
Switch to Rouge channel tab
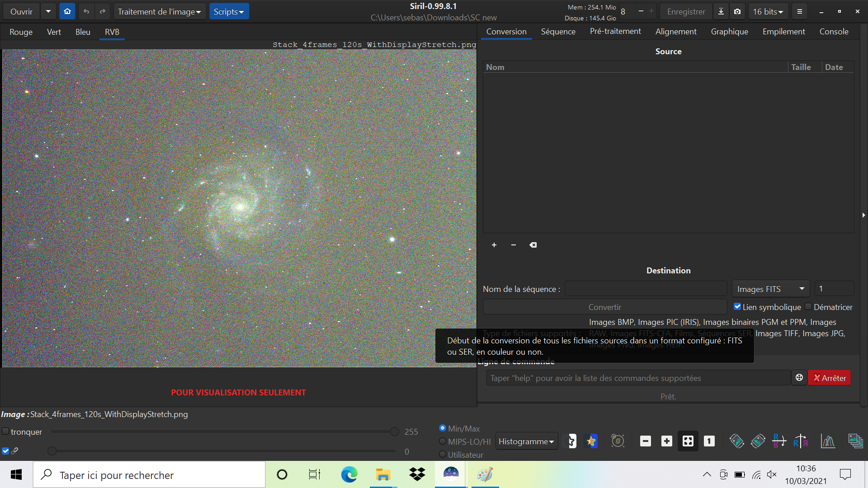21,32
